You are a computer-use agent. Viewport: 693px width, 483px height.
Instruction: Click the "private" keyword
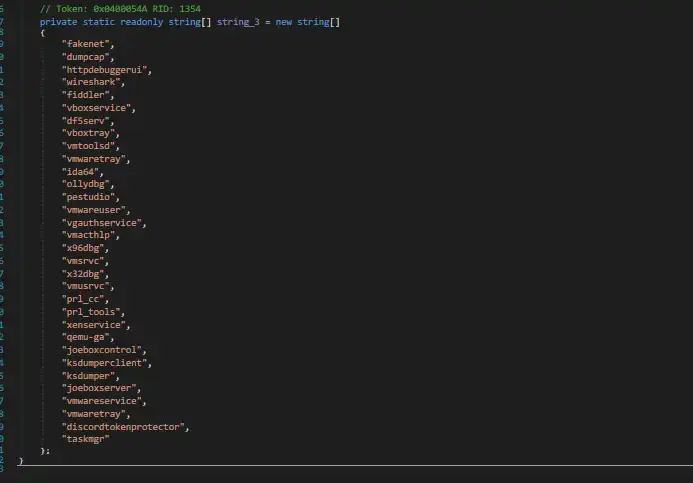coord(58,22)
